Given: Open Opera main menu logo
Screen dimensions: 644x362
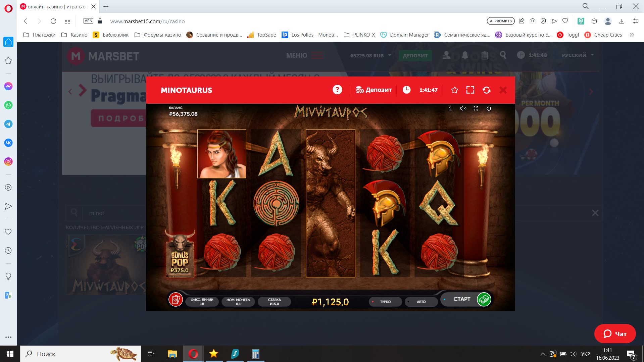Looking at the screenshot, I should tap(8, 8).
